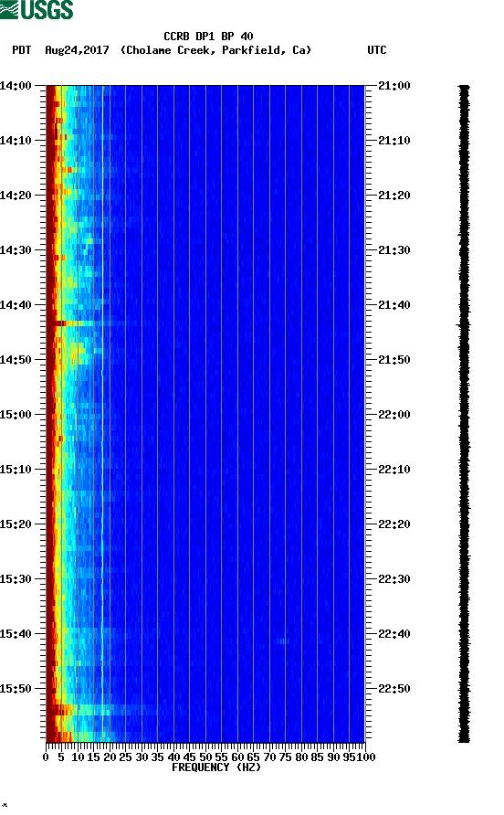Click the 21:30 UTC time label

point(394,250)
